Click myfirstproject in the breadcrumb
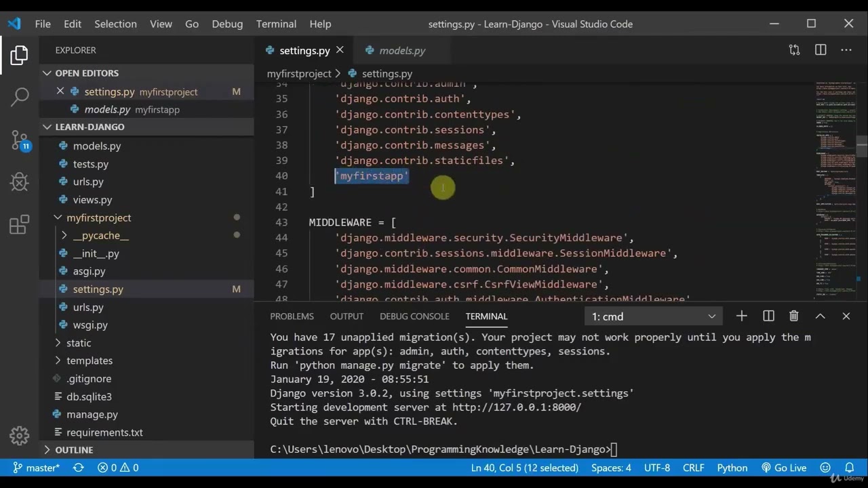This screenshot has width=868, height=488. click(x=299, y=73)
